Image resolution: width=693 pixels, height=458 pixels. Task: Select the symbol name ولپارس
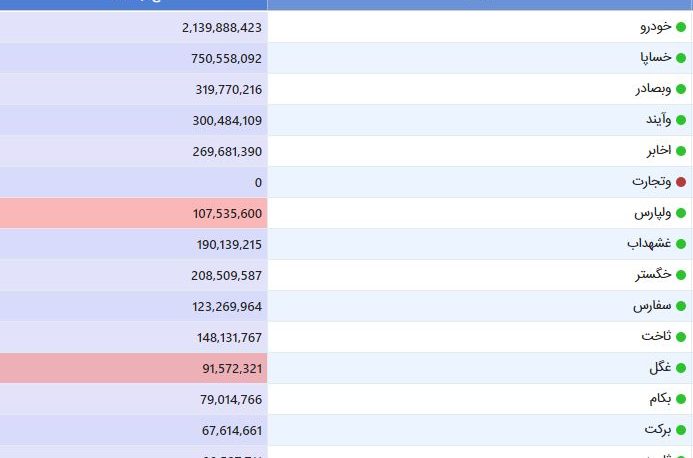point(653,213)
